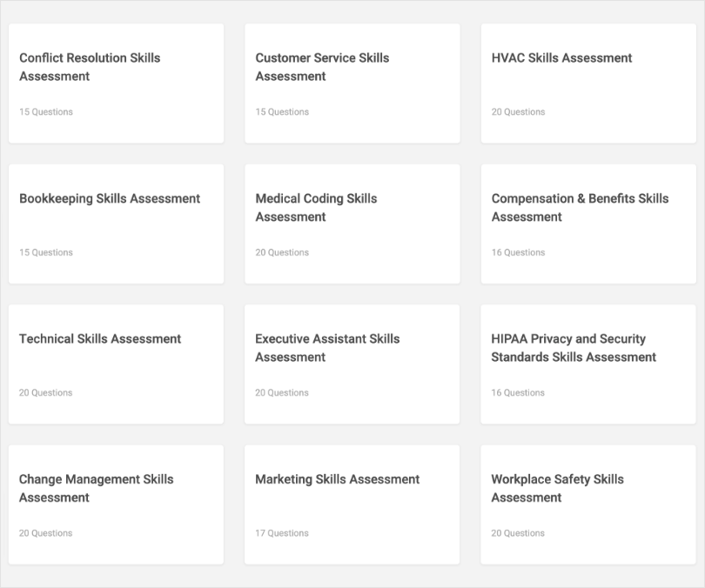The width and height of the screenshot is (705, 588).
Task: Select Customer Service Skills Assessment title
Action: 322,67
